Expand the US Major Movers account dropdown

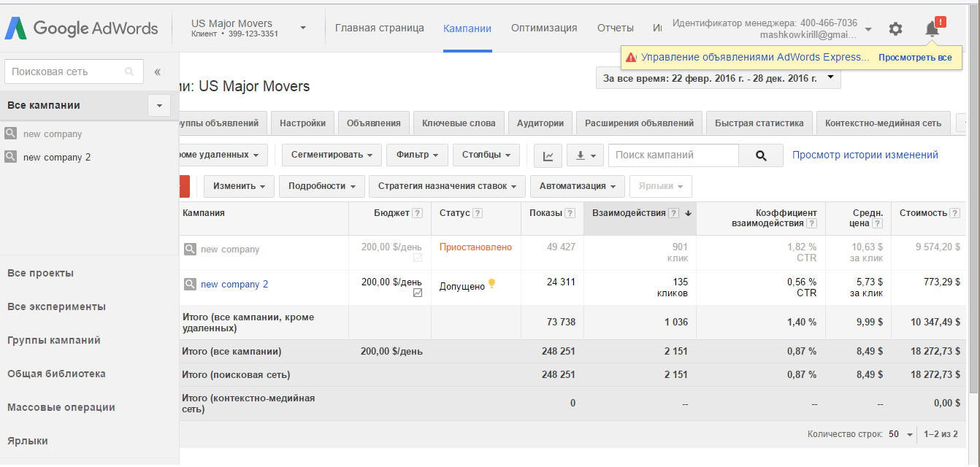(x=303, y=28)
